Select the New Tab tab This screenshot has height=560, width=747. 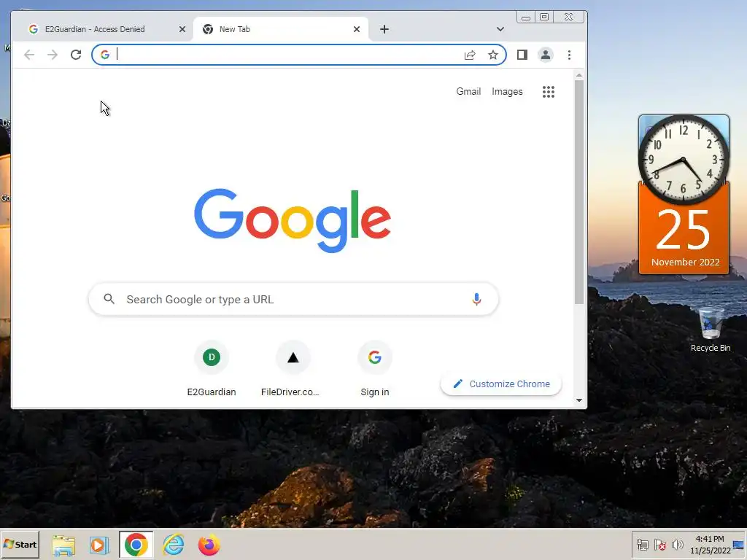click(x=281, y=29)
